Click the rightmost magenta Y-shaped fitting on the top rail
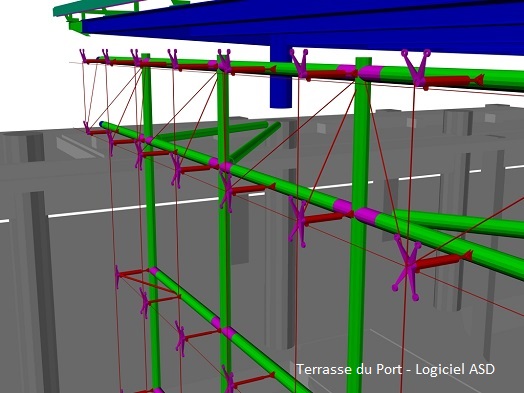The width and height of the screenshot is (524, 393). [x=416, y=68]
